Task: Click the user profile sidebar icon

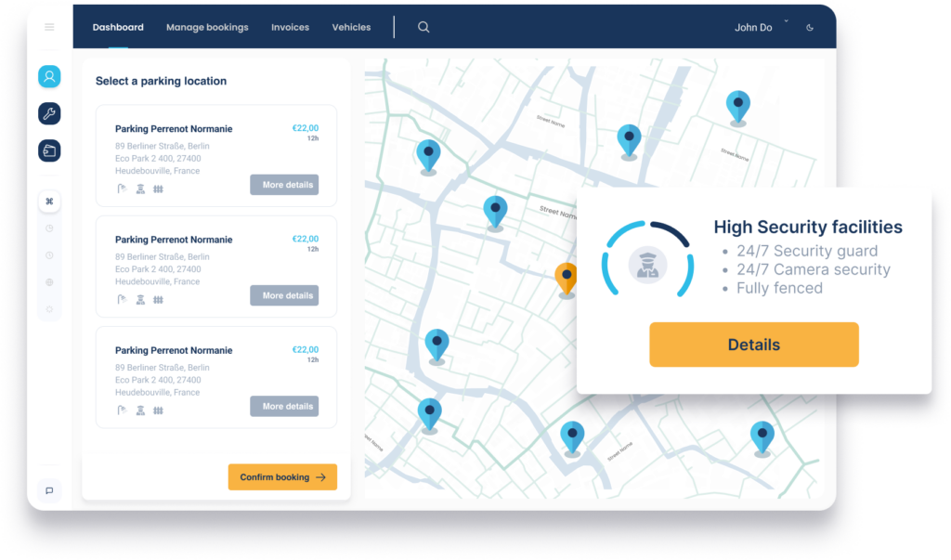Action: pos(49,77)
